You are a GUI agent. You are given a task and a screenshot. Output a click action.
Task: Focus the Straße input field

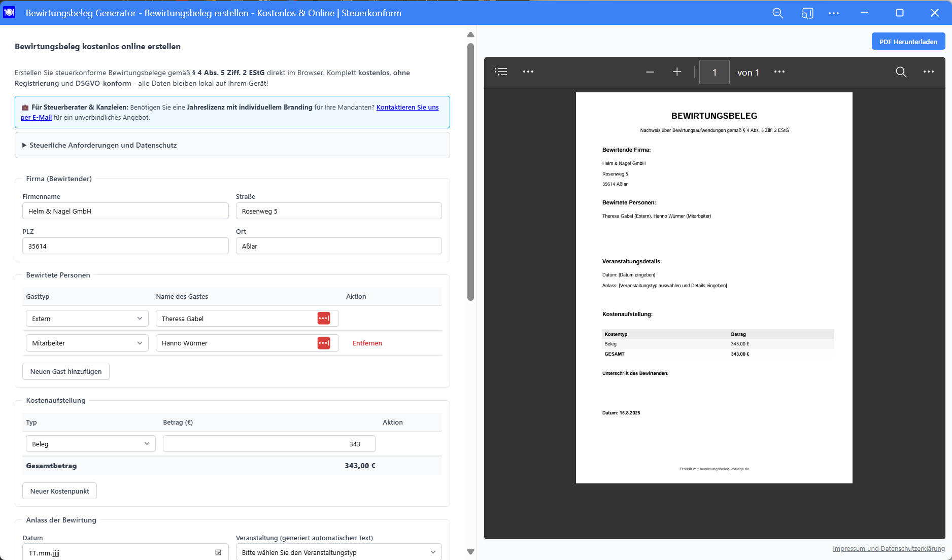coord(339,211)
